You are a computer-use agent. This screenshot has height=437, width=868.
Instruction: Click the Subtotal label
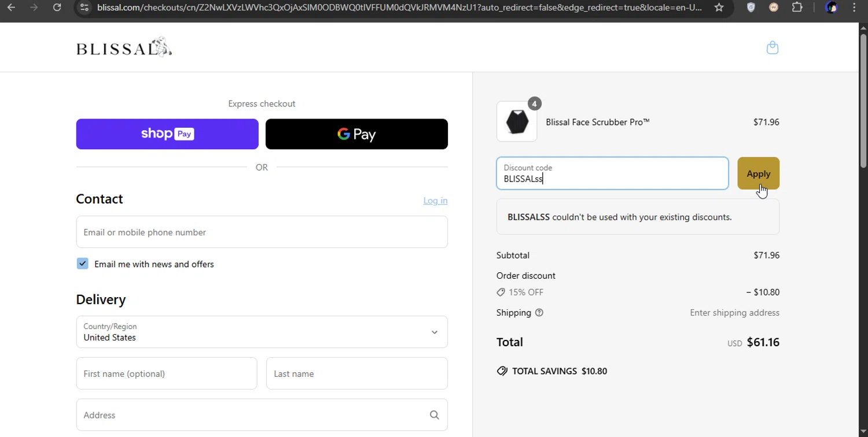coord(513,255)
